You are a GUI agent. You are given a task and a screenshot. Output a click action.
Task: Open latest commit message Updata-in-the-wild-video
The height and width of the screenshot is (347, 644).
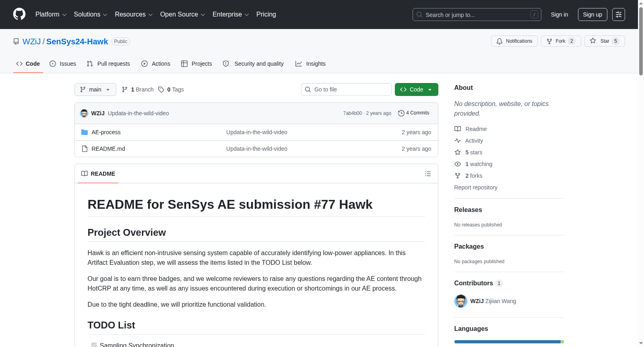138,113
